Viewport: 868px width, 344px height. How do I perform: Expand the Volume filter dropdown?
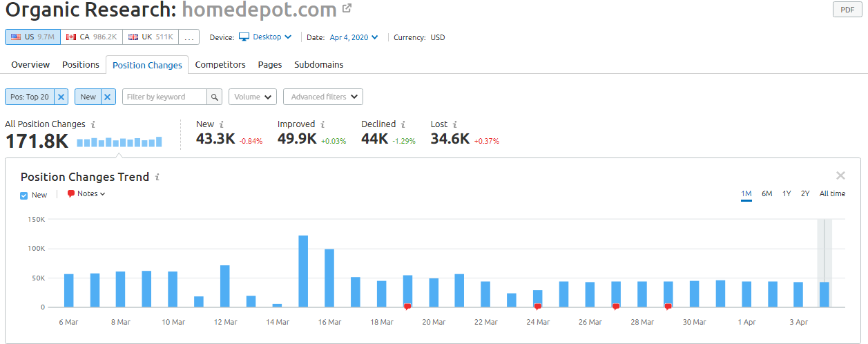click(x=253, y=97)
